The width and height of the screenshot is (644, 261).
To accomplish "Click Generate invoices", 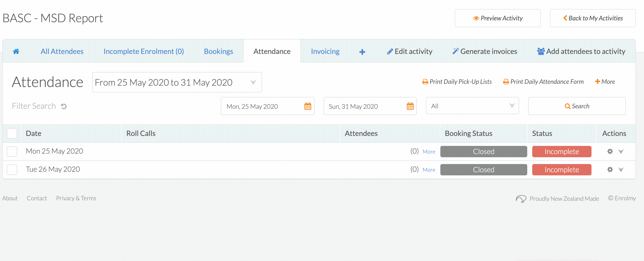I will pyautogui.click(x=484, y=51).
